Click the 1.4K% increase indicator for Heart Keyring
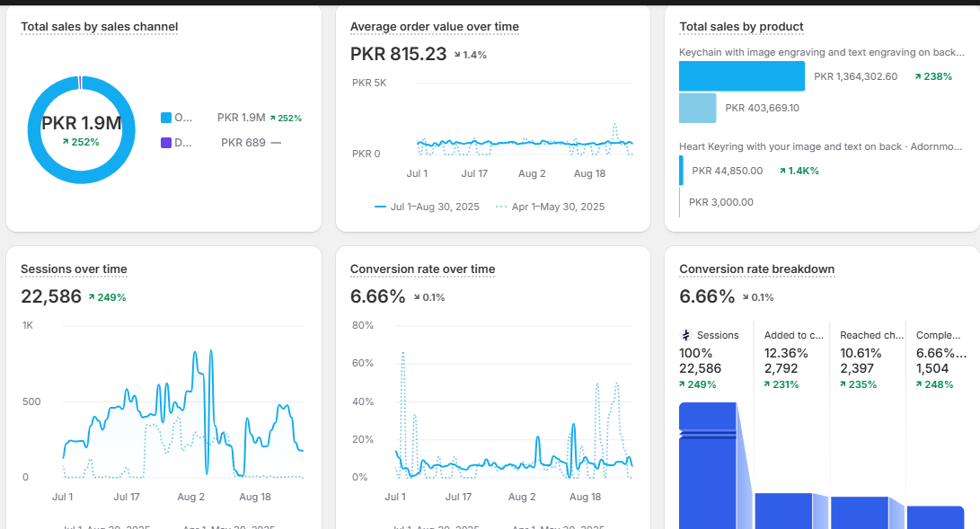Screen dimensions: 980x529 point(799,171)
